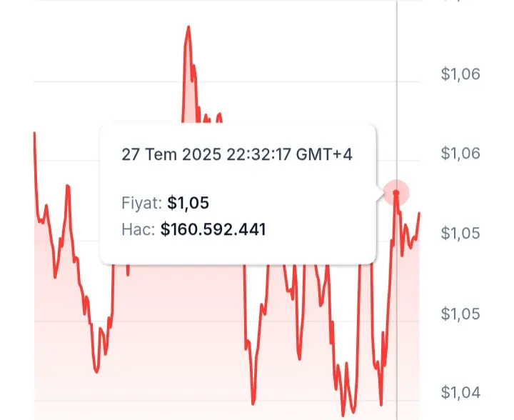The height and width of the screenshot is (420, 514).
Task: Click the $1,04 price axis label
Action: point(460,392)
